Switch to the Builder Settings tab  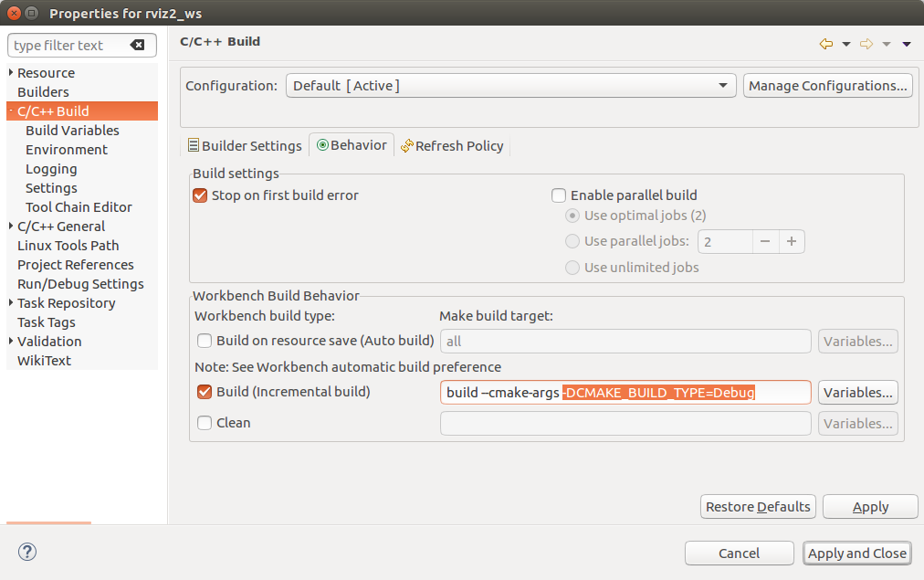pyautogui.click(x=245, y=146)
